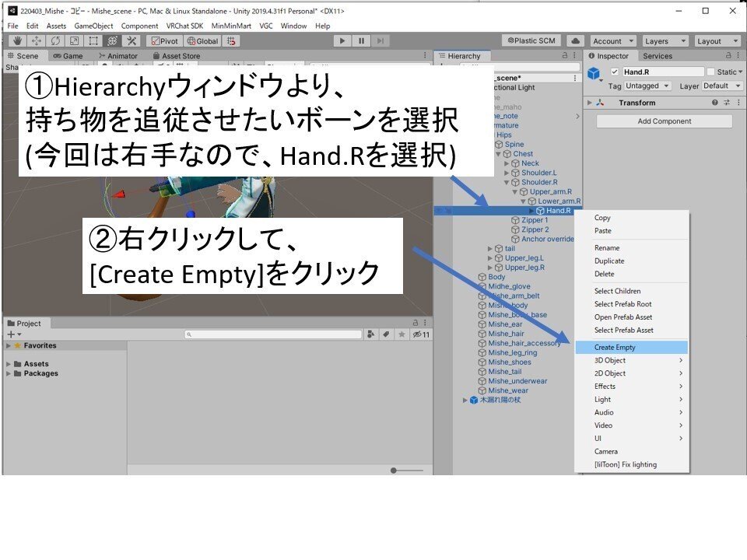Open the GameObject menu
This screenshot has width=747, height=560.
(93, 26)
